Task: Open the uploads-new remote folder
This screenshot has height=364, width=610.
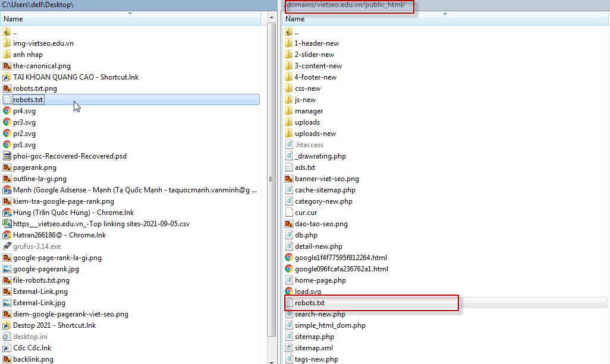Action: [x=315, y=134]
